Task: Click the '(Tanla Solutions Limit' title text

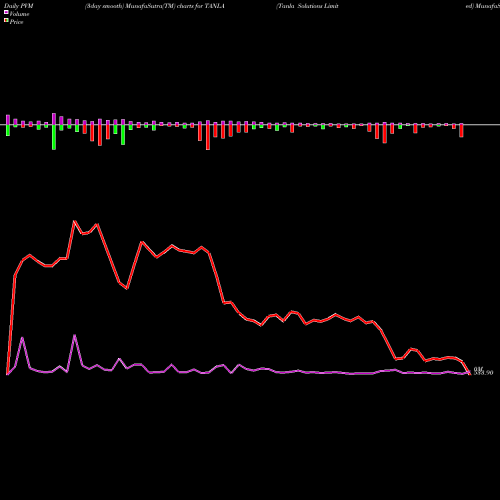Action: (307, 6)
